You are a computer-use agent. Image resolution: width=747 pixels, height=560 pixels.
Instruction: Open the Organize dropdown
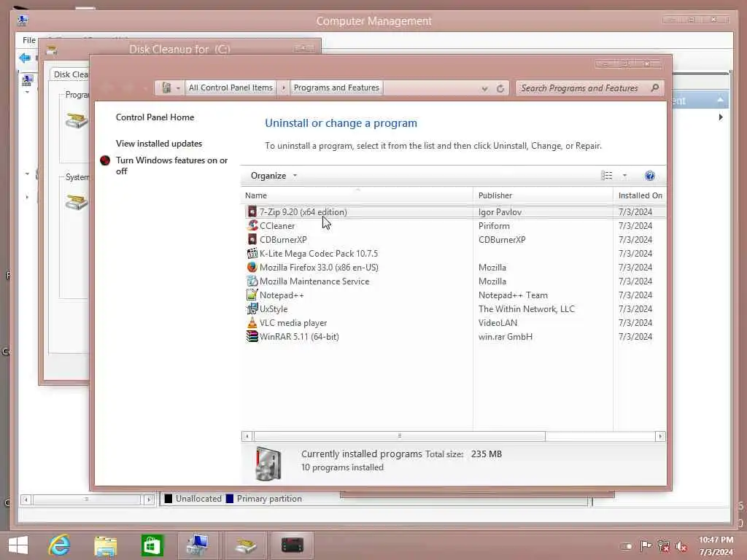274,176
